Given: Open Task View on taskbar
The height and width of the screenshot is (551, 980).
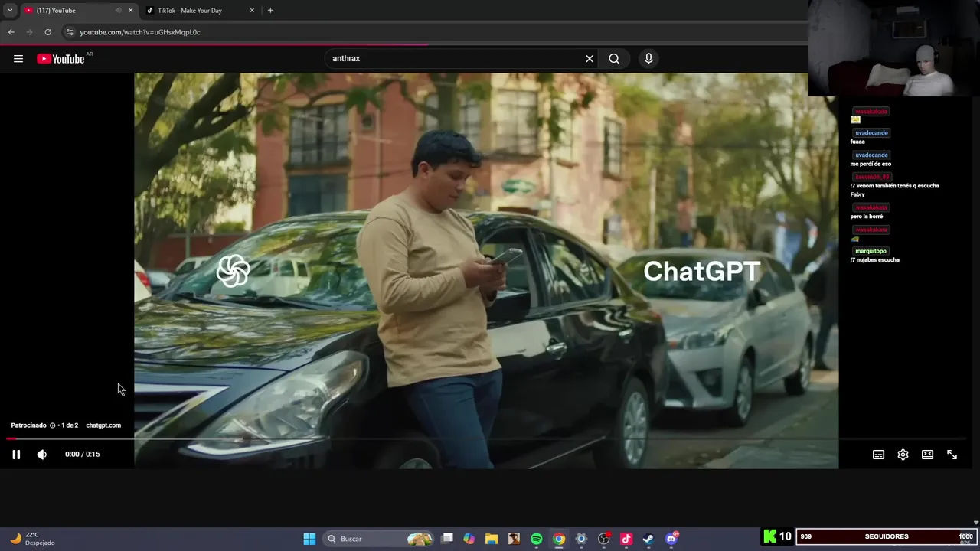Looking at the screenshot, I should tap(448, 539).
